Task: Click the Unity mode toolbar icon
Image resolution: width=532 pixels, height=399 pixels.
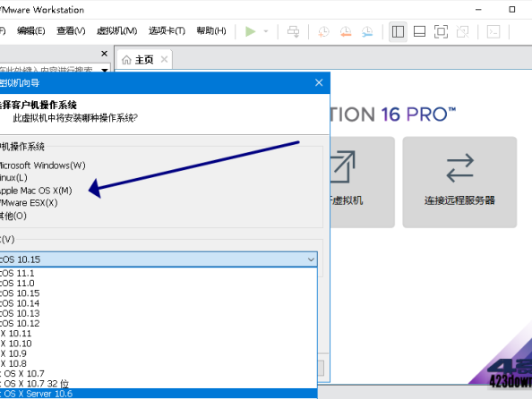Action: click(x=462, y=31)
